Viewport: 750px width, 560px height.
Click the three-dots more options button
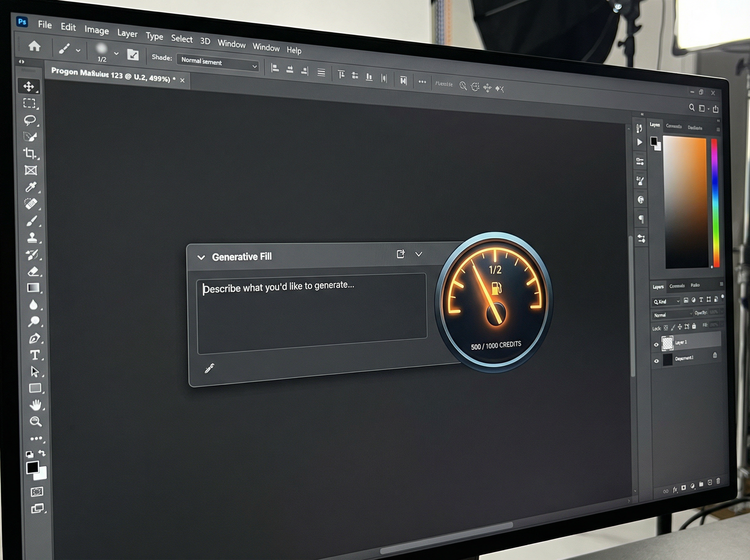click(x=422, y=82)
